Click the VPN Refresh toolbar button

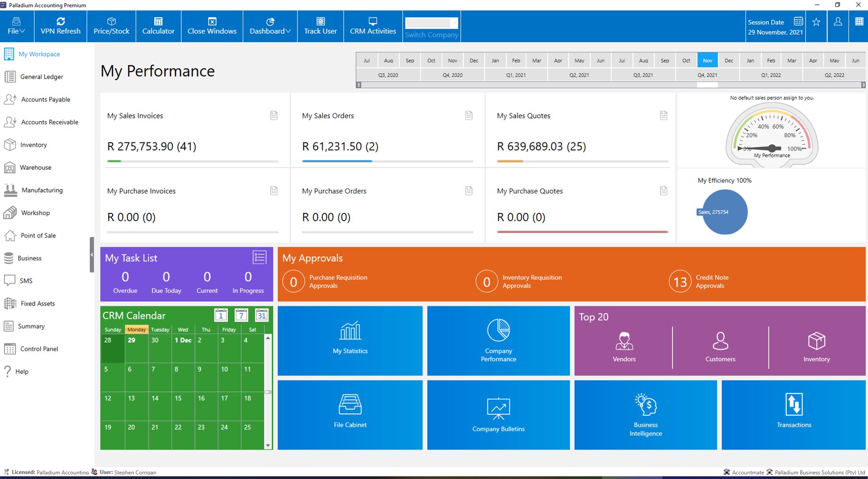61,26
